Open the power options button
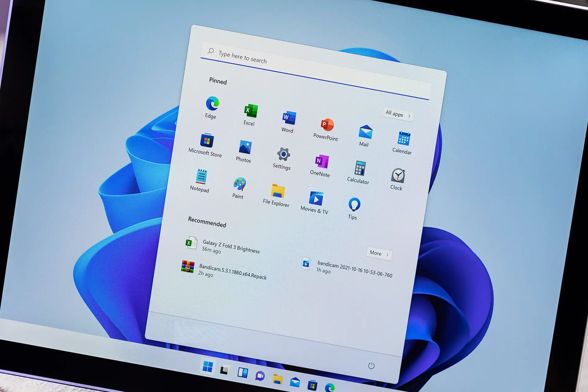The width and height of the screenshot is (588, 392). (x=371, y=366)
